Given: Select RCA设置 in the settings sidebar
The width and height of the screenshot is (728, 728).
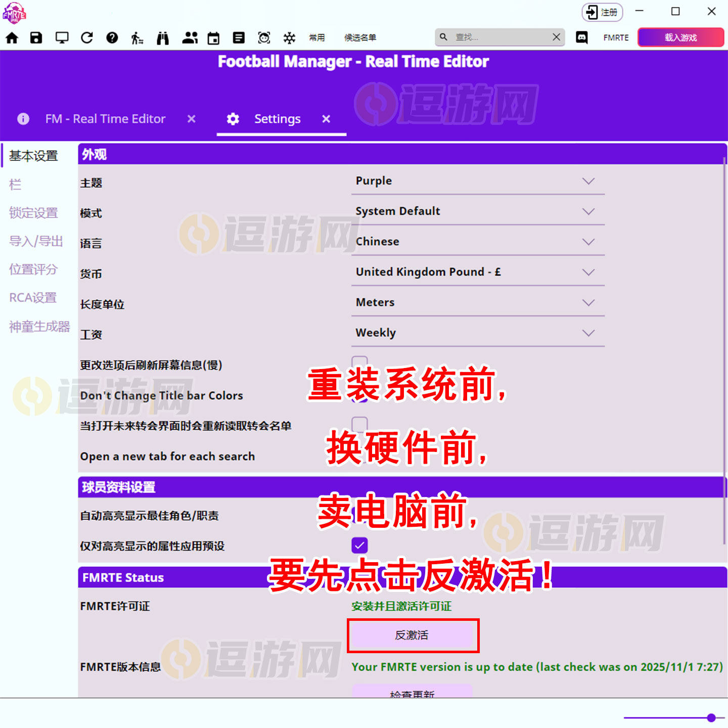Looking at the screenshot, I should 33,298.
